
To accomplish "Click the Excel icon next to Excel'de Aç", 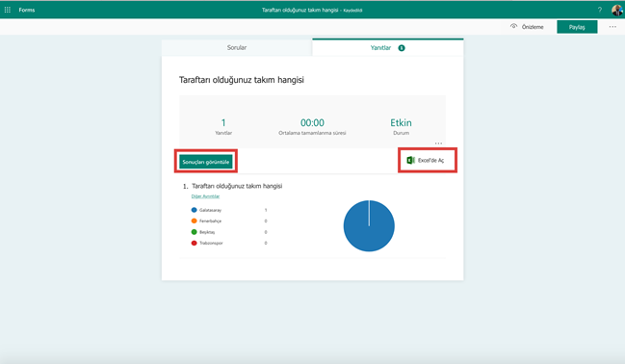I will click(x=410, y=160).
